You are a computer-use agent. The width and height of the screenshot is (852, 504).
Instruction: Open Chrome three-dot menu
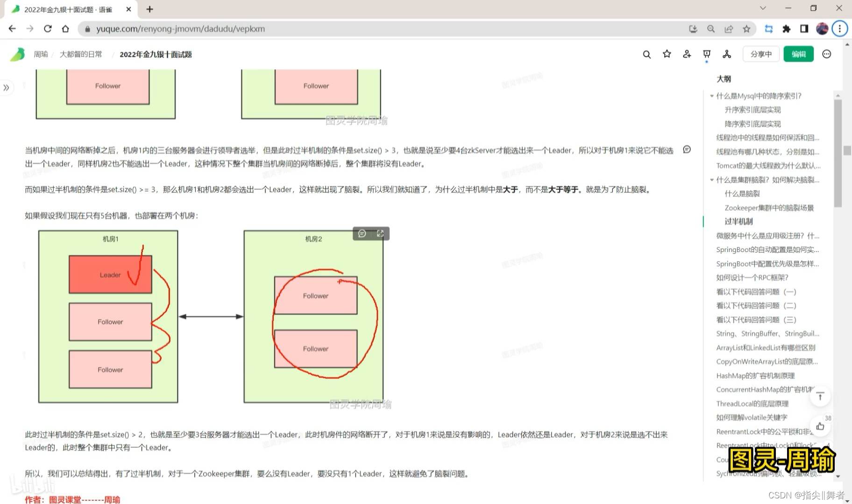[840, 29]
